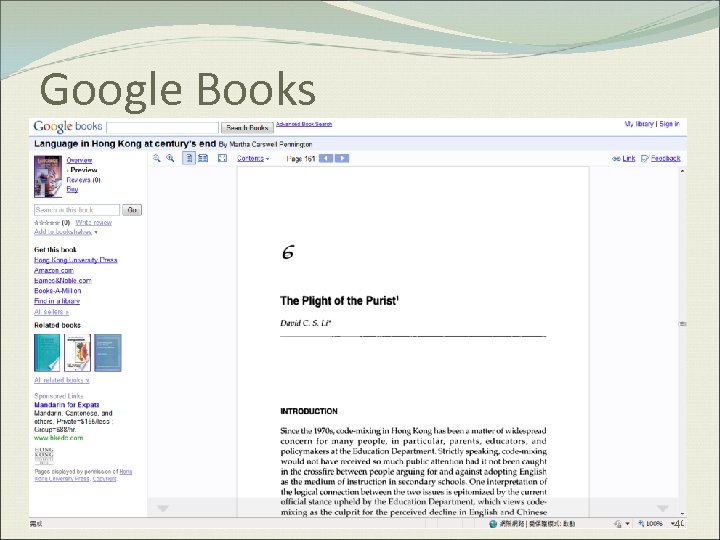
Task: Click Find in a library
Action: point(57,301)
